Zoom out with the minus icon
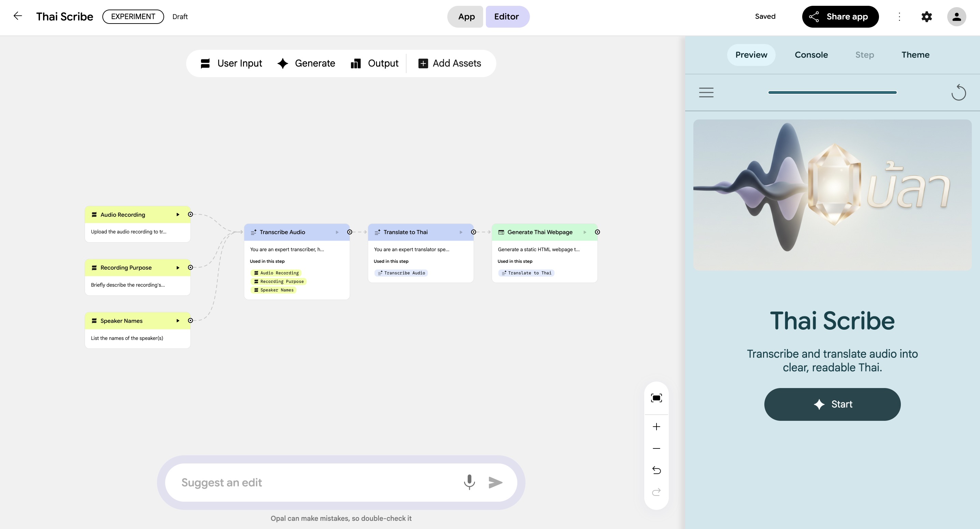Image resolution: width=980 pixels, height=529 pixels. pos(656,448)
